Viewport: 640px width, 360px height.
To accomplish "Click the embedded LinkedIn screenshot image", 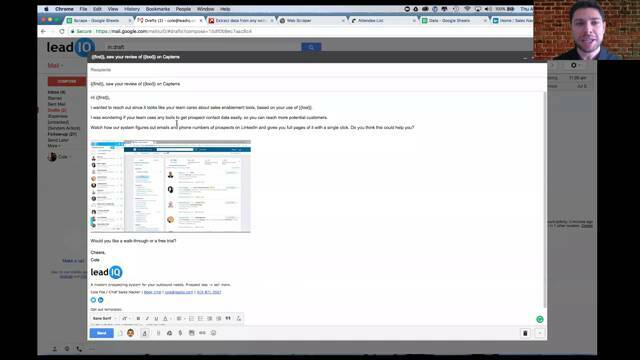I will (x=170, y=186).
